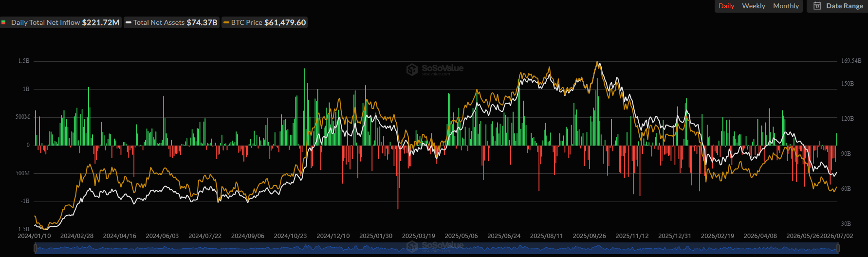Image resolution: width=868 pixels, height=257 pixels.
Task: Click the 2024/04/16 x-axis date label
Action: click(120, 236)
